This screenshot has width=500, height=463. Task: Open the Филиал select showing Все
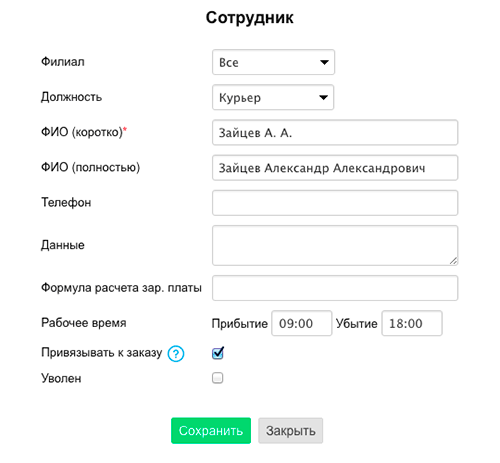(273, 62)
